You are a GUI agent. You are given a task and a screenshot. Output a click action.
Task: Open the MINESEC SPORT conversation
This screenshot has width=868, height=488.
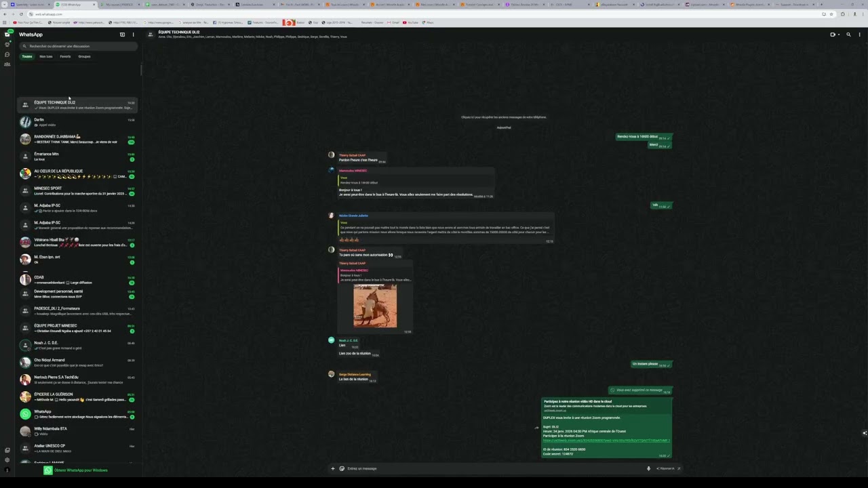pos(78,190)
